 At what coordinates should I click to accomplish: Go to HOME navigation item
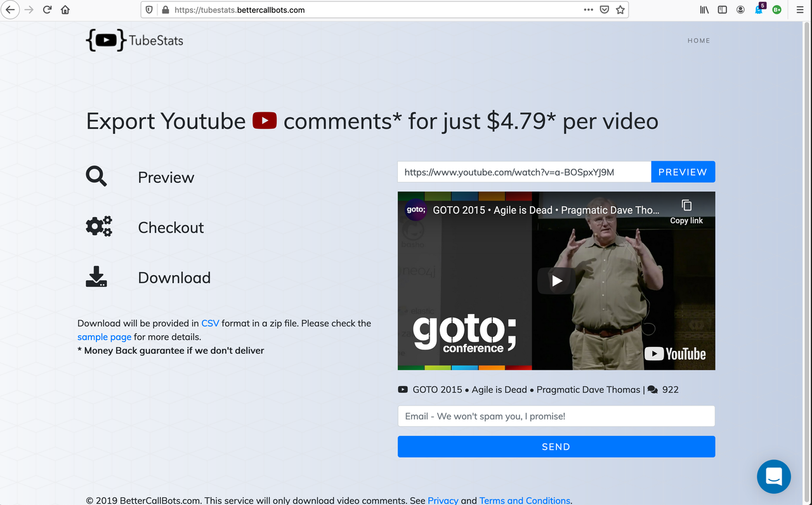[x=698, y=41]
